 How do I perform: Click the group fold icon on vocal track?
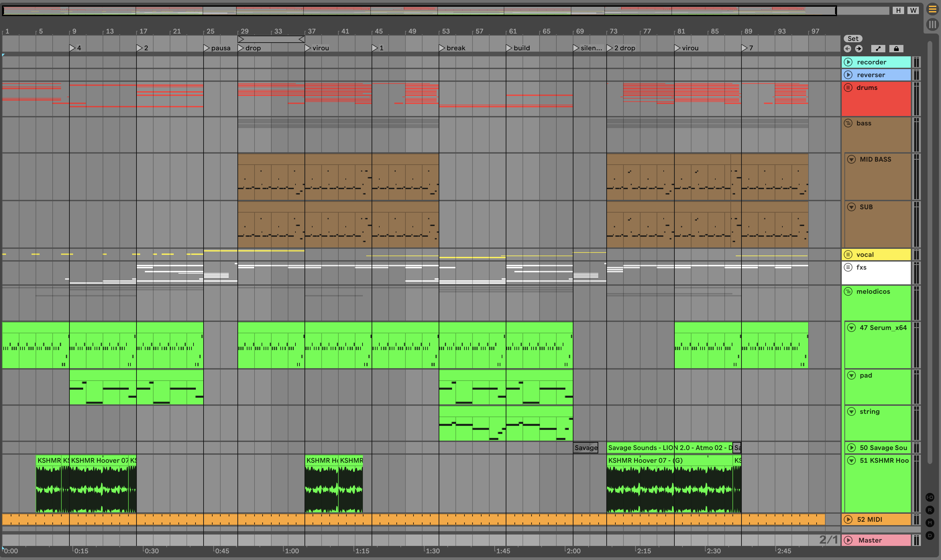coord(848,254)
